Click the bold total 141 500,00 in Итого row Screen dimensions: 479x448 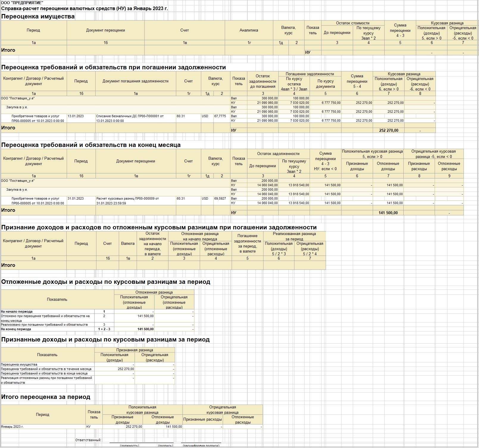pyautogui.click(x=388, y=213)
